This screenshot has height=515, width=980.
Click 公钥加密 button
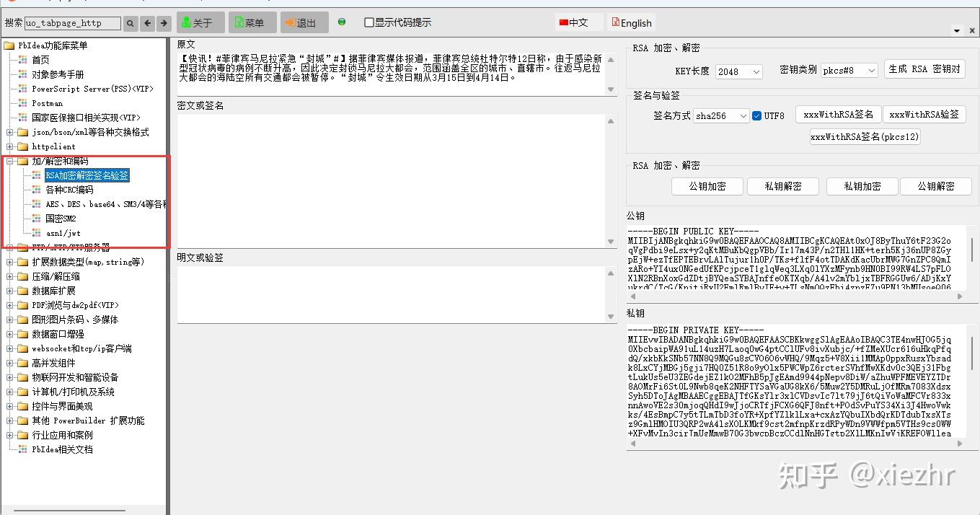(707, 186)
